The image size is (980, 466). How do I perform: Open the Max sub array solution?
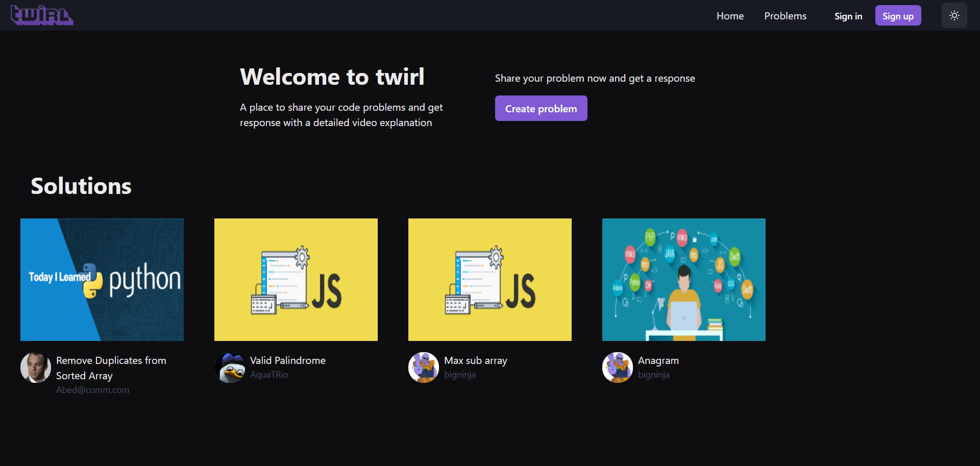coord(475,360)
